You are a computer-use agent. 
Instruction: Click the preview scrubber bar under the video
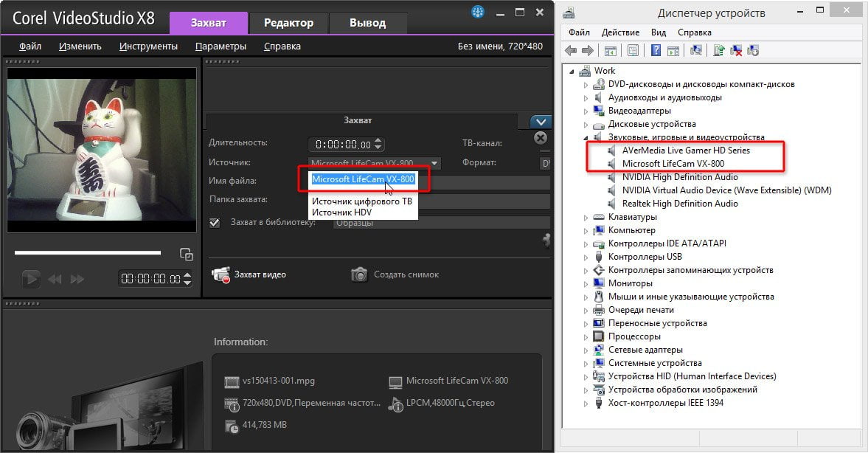tap(88, 253)
